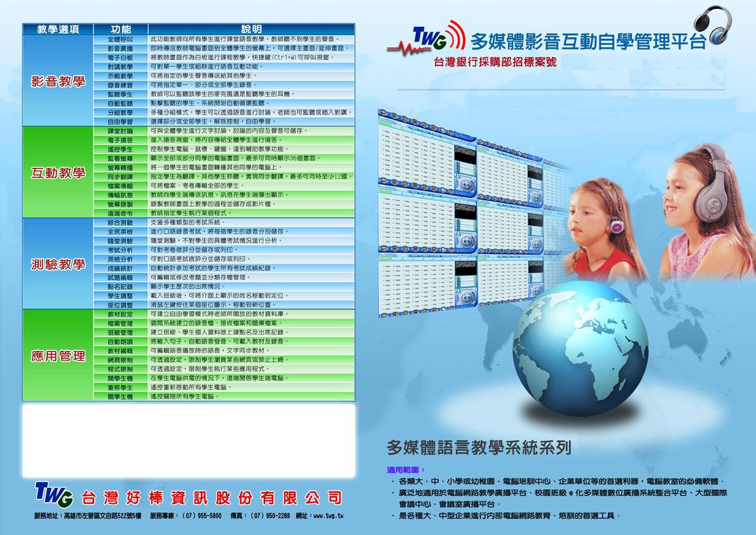The width and height of the screenshot is (756, 535).
Task: Select the description 遙控關閉所有學生電腦
Action: click(184, 396)
